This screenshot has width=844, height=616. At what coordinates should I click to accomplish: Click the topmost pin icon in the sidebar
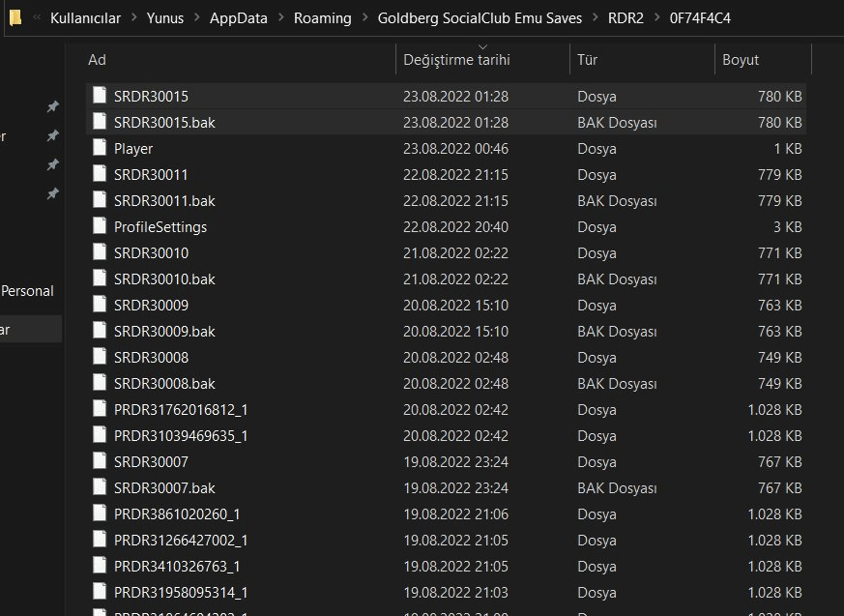[53, 106]
